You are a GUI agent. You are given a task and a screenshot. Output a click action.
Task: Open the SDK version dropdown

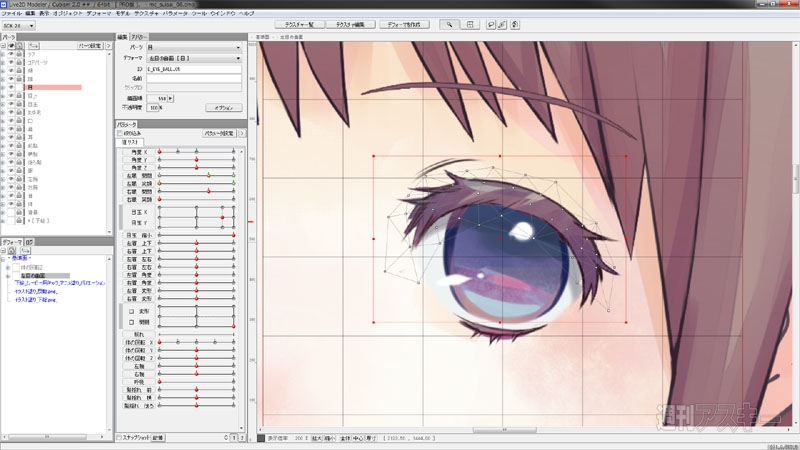pos(18,25)
